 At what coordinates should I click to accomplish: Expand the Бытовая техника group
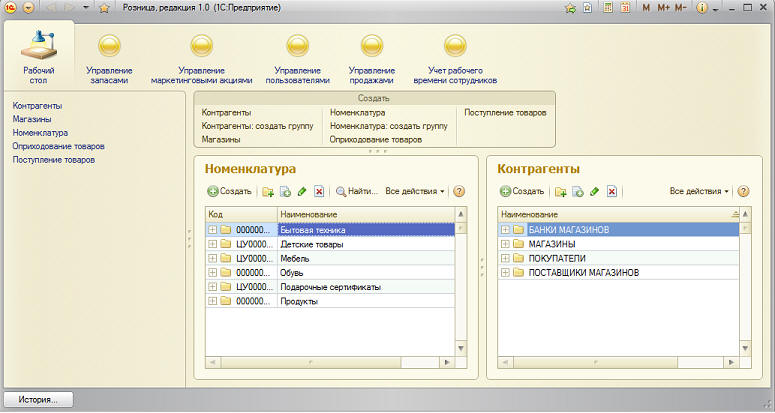coord(213,230)
